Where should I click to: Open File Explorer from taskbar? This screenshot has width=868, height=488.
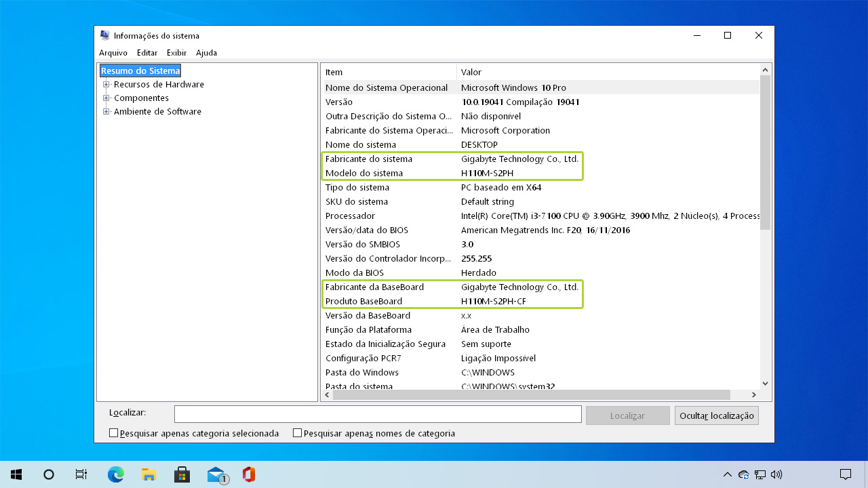pos(149,474)
